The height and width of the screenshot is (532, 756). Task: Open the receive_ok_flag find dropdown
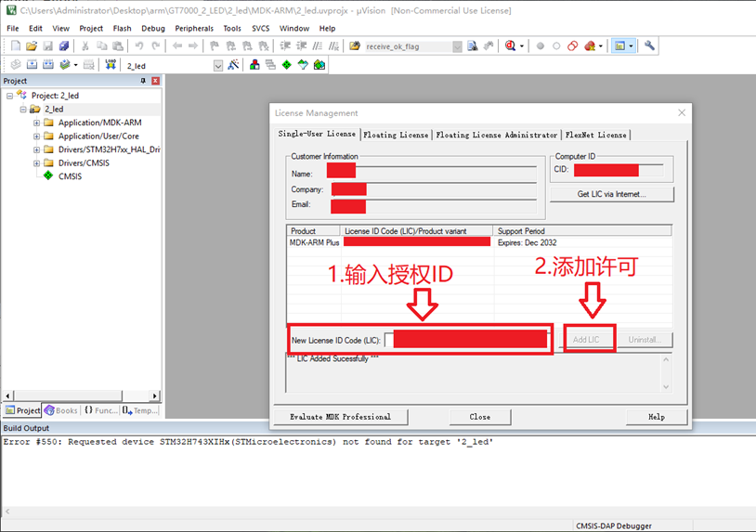457,46
